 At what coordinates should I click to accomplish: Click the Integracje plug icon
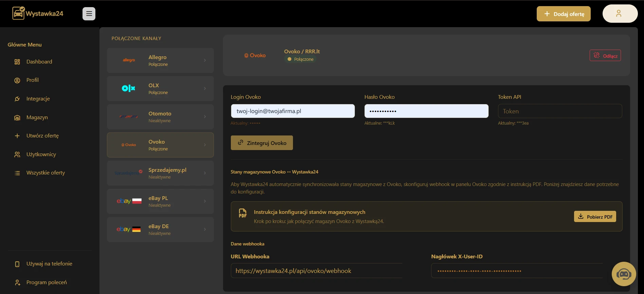pyautogui.click(x=17, y=99)
